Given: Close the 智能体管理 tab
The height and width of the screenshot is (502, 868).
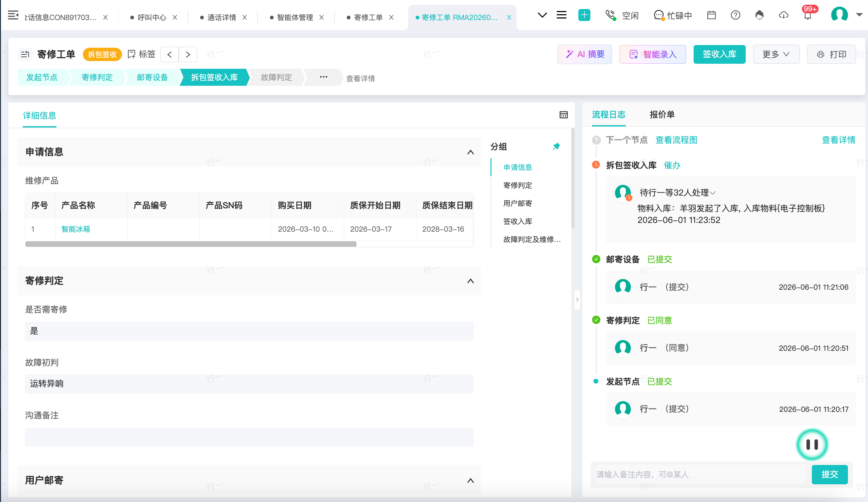Looking at the screenshot, I should click(321, 17).
